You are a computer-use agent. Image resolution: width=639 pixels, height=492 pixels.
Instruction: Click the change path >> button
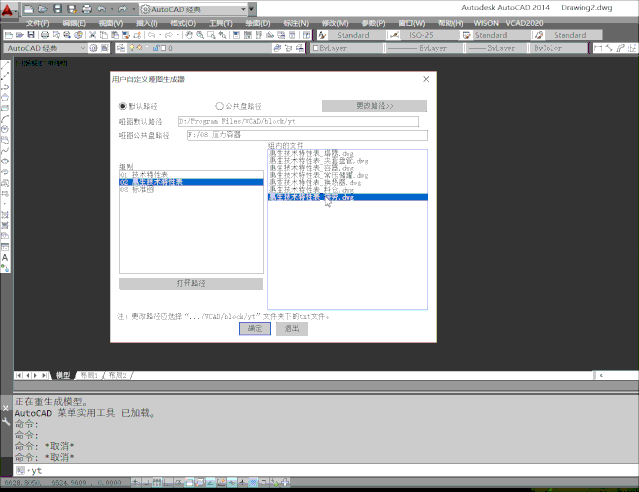(375, 106)
